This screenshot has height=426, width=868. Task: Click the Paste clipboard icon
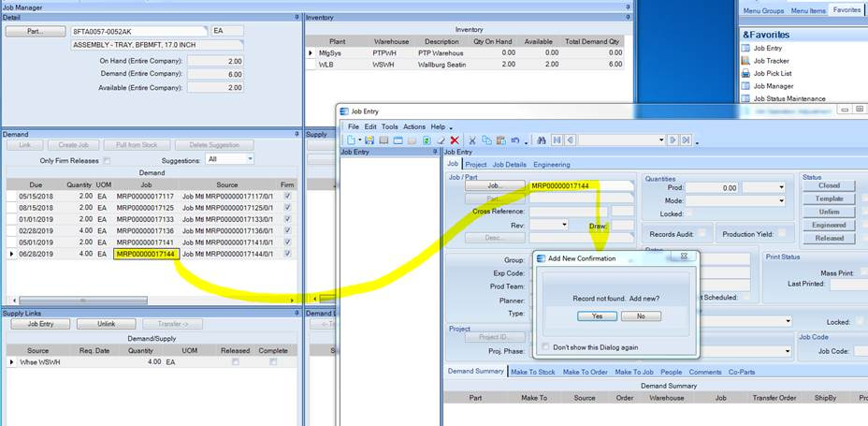(501, 140)
